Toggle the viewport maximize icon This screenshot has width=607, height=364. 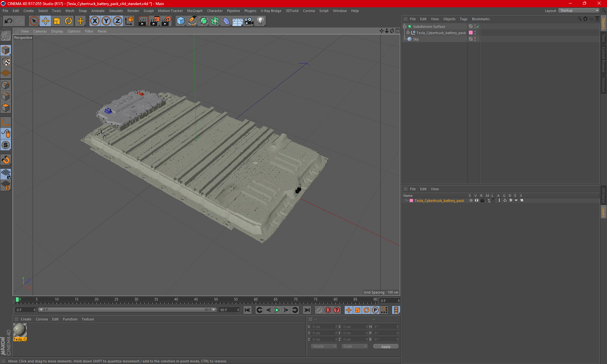[x=397, y=31]
